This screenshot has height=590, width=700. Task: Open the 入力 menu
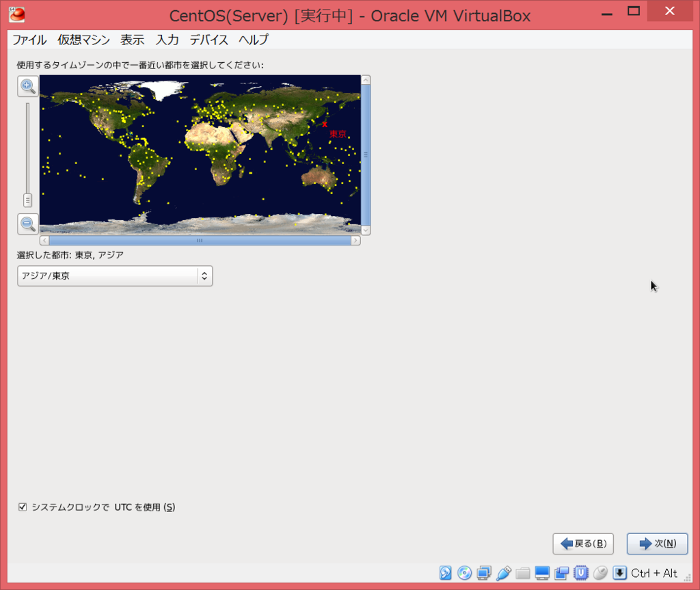[x=167, y=40]
